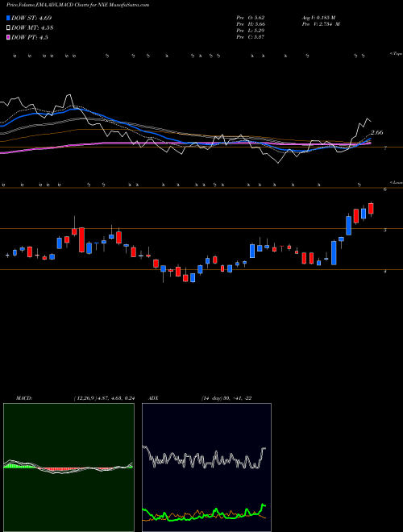Click the white DOW MT legend swatch
This screenshot has width=403, height=532.
(x=9, y=27)
